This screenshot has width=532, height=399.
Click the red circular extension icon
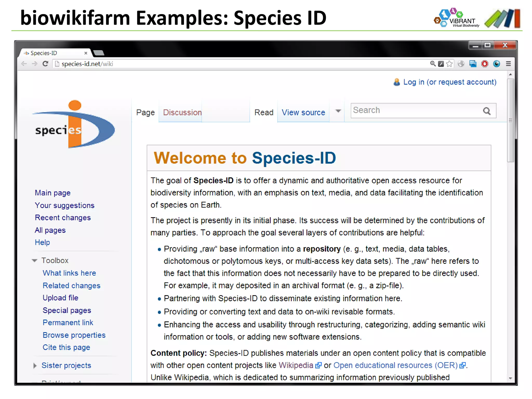[x=485, y=64]
